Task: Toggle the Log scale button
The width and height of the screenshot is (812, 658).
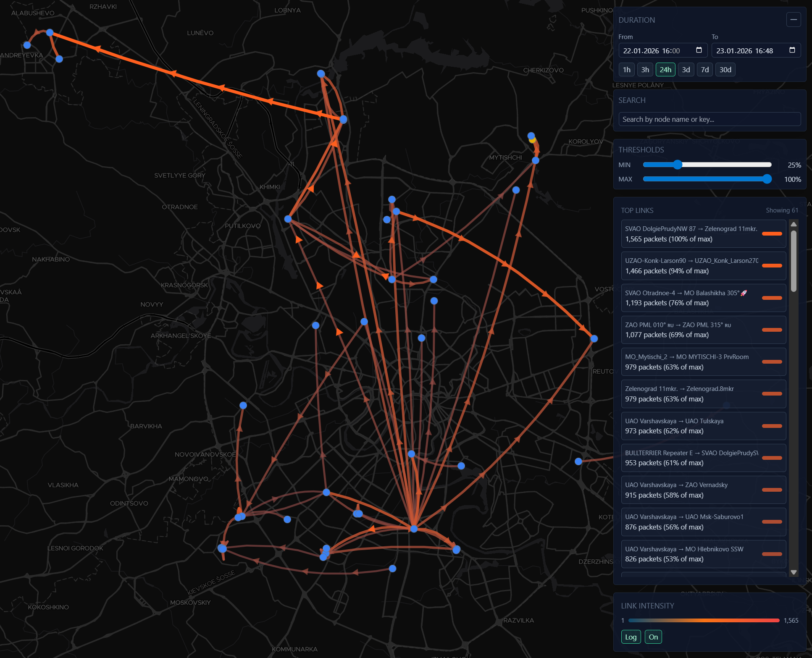Action: (x=631, y=637)
